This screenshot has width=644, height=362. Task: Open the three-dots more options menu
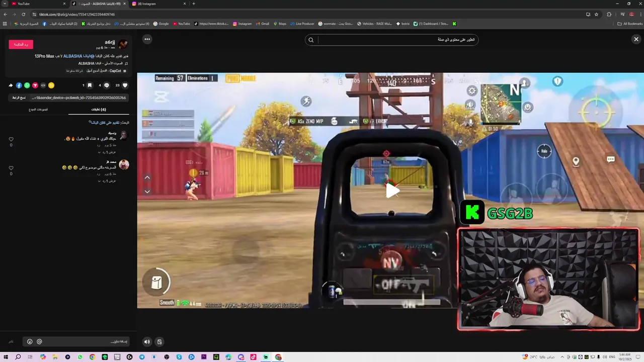147,39
